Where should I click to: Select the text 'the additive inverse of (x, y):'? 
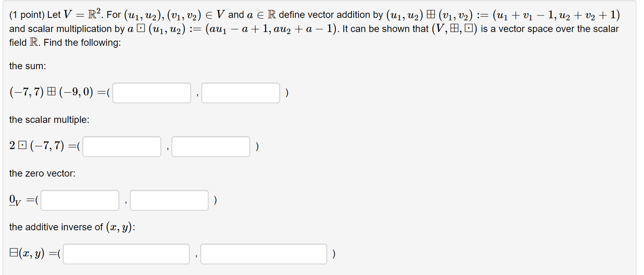[72, 227]
